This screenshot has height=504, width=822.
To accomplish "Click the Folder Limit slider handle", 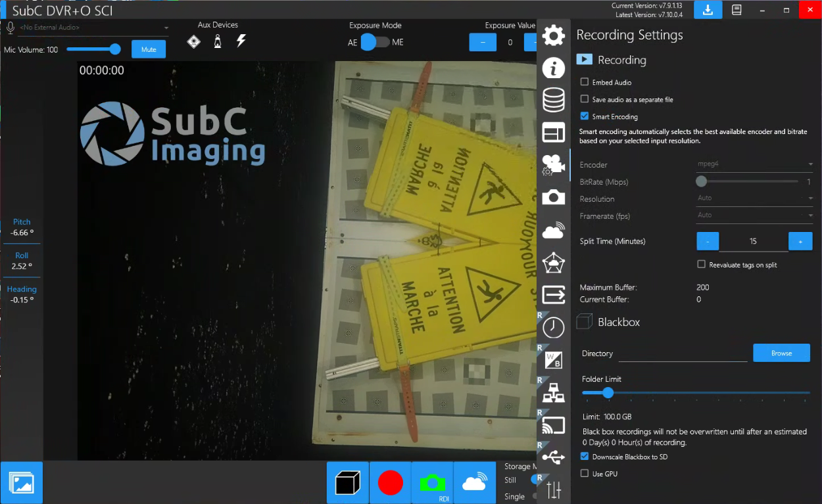I will coord(608,393).
